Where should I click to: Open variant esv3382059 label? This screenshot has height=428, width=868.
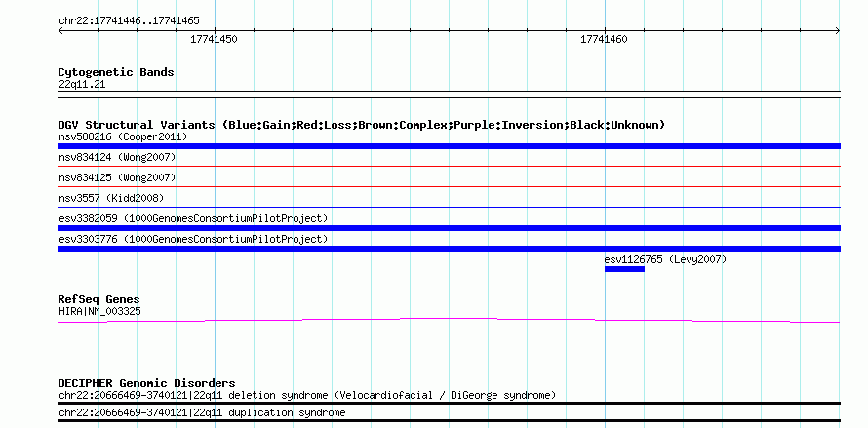coord(193,218)
